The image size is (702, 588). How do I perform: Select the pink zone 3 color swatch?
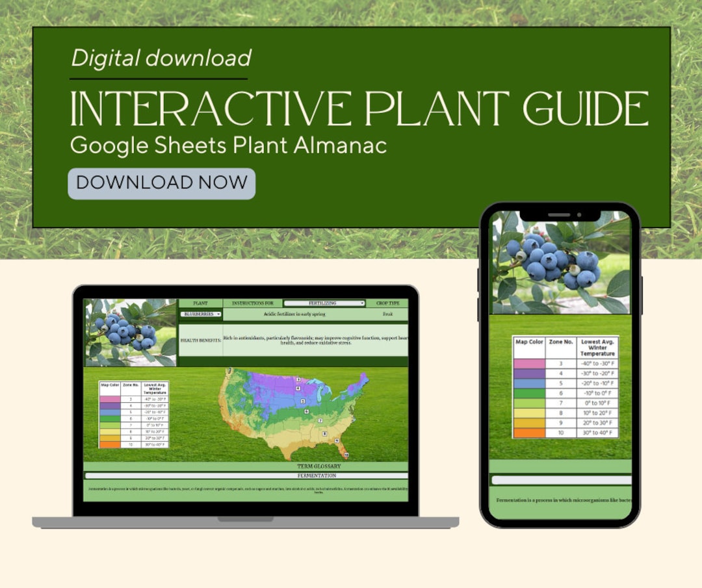[x=528, y=365]
